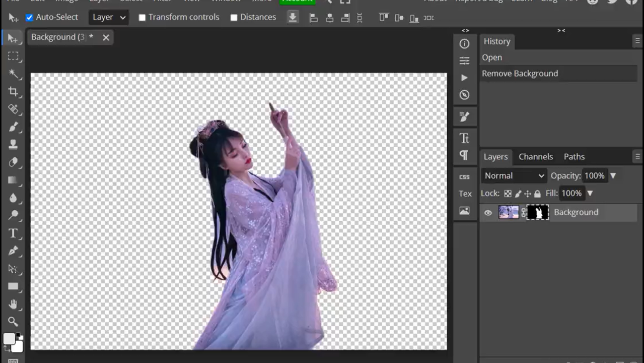Disable the Auto-Select checkbox
This screenshot has width=644, height=363.
(x=29, y=18)
